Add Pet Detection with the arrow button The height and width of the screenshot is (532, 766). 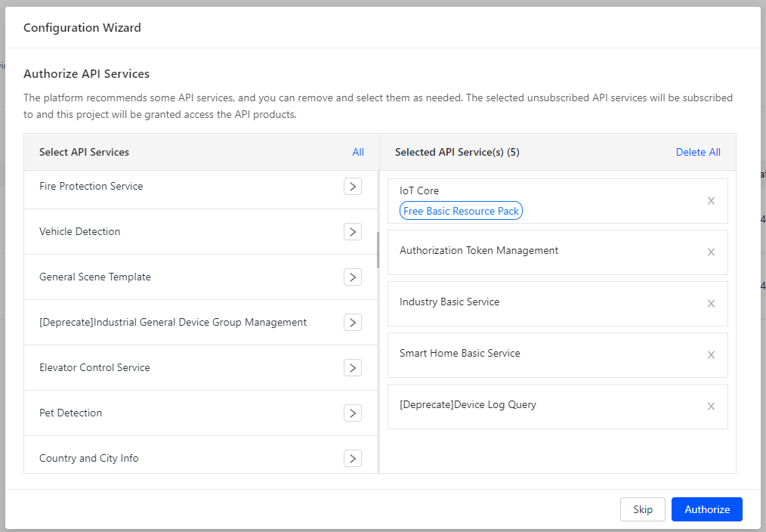pyautogui.click(x=352, y=413)
